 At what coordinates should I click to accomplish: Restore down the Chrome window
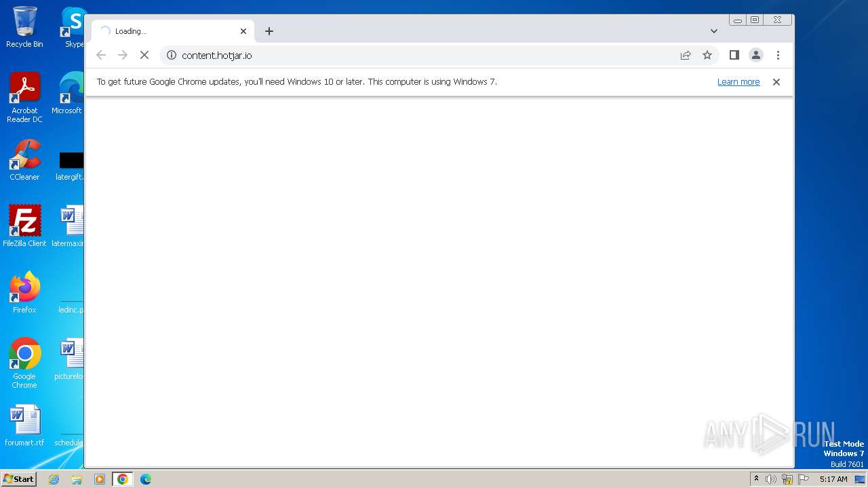point(754,20)
